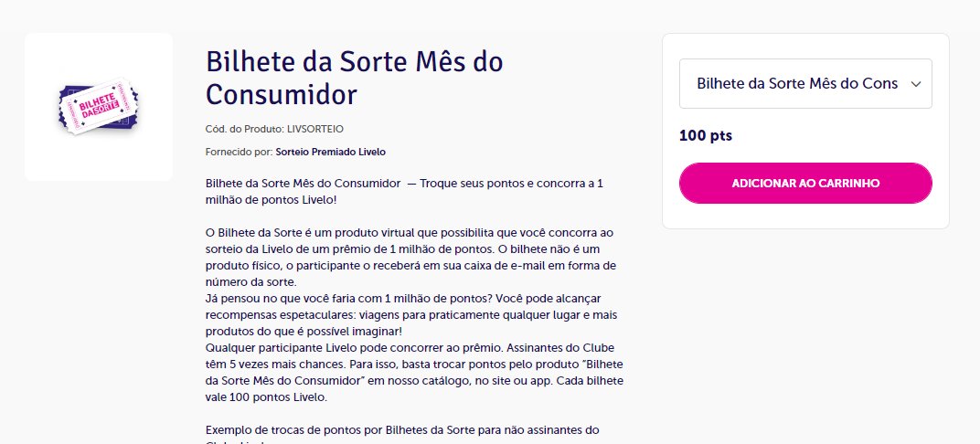Click the Fornecido por label

pyautogui.click(x=240, y=152)
